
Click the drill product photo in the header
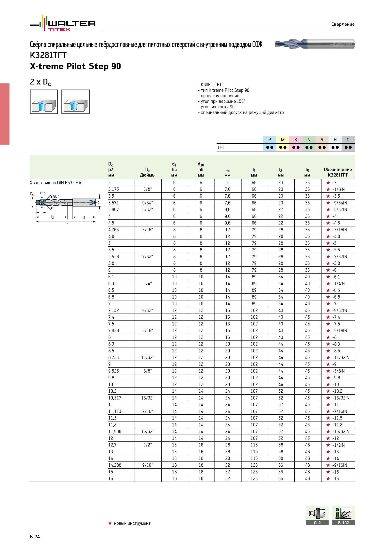click(x=315, y=44)
